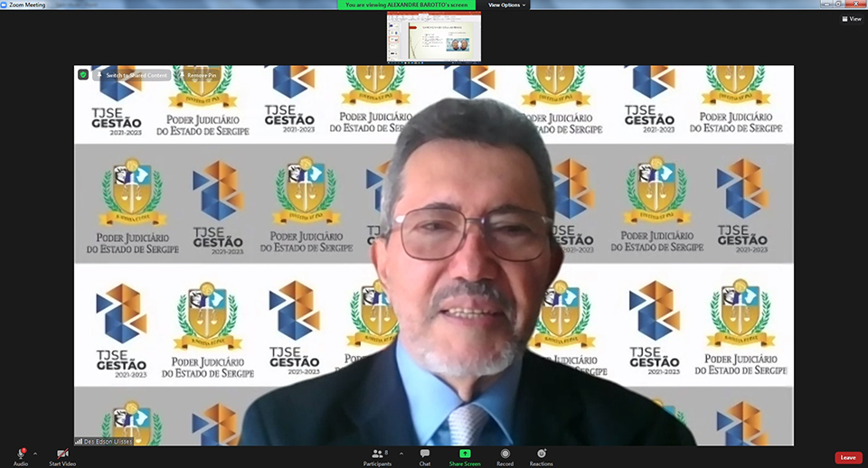Click the green security shield icon
Screen dimensions: 868x468
[x=83, y=75]
